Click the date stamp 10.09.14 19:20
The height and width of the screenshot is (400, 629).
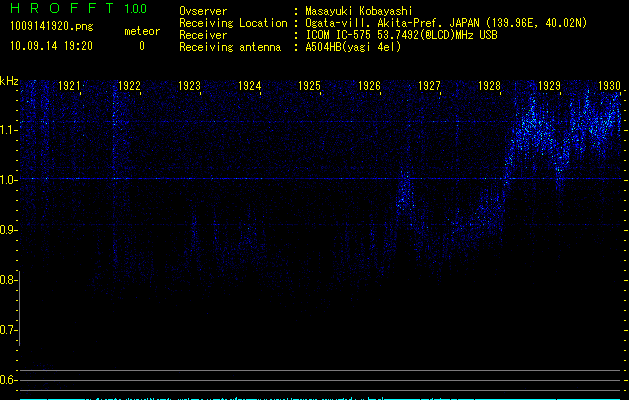point(51,46)
